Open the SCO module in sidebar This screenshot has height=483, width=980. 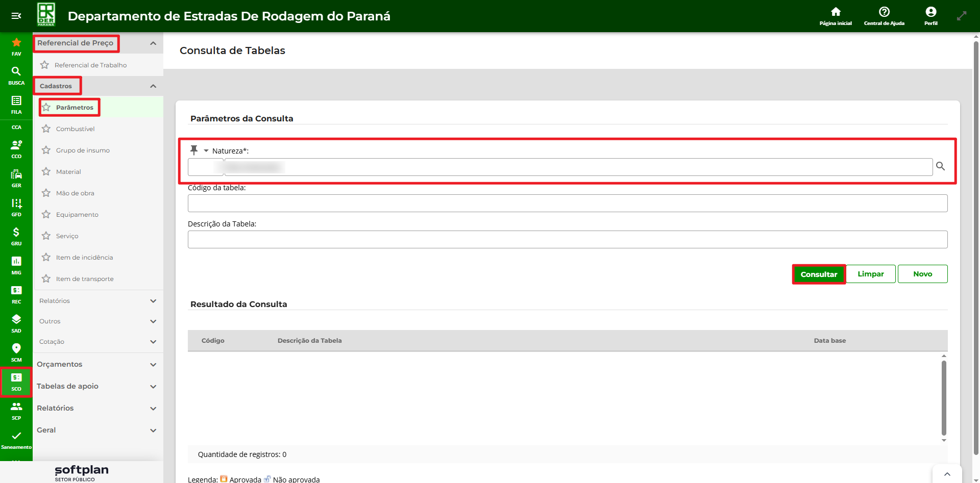(x=16, y=382)
